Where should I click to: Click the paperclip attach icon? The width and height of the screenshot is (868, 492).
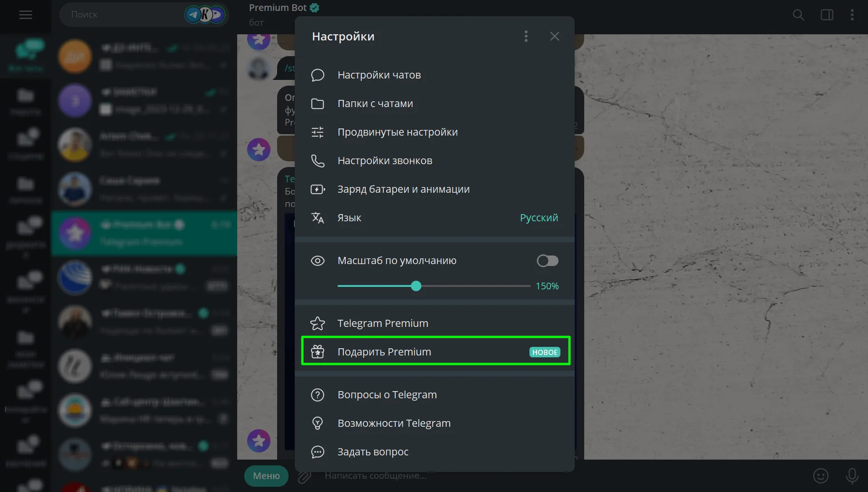click(304, 476)
